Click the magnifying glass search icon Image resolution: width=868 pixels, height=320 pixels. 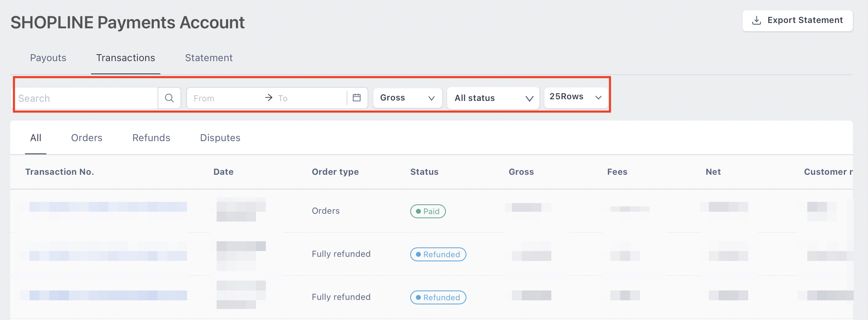point(169,98)
